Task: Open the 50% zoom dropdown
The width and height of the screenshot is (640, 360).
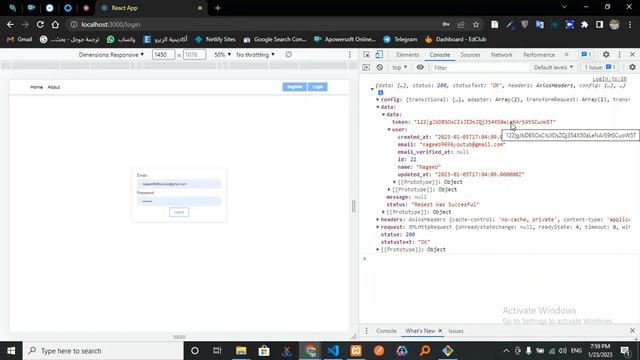Action: coord(222,55)
